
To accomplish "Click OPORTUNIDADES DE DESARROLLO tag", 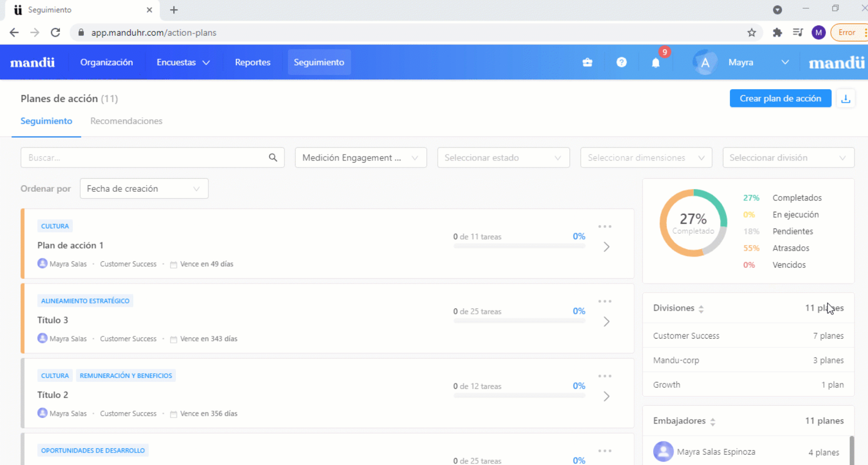I will (93, 450).
